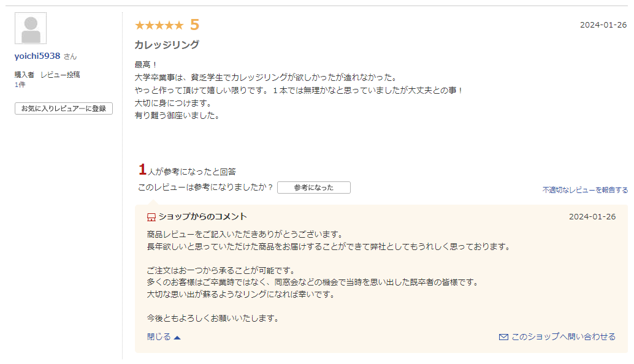Click the レビュー投稿 label
This screenshot has width=634, height=364.
click(x=60, y=75)
